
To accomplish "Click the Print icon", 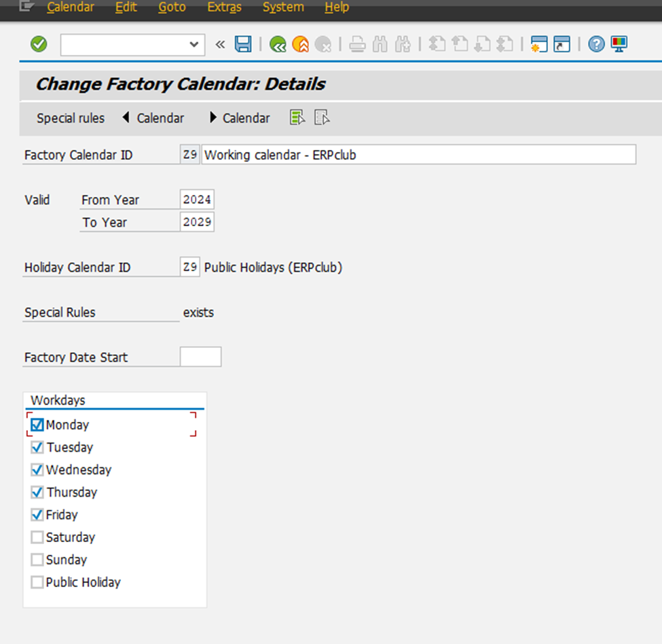I will (x=357, y=44).
